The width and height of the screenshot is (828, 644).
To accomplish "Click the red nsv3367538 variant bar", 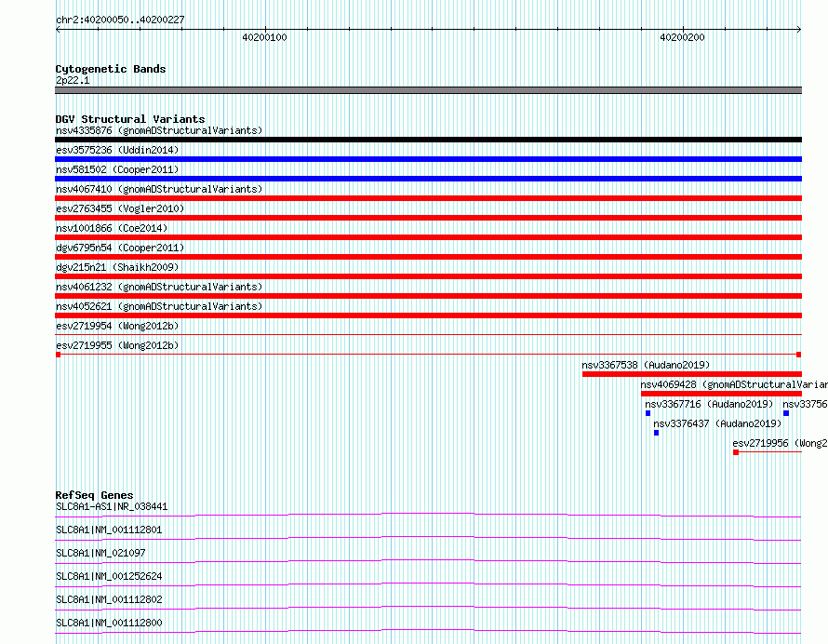I will tap(692, 374).
